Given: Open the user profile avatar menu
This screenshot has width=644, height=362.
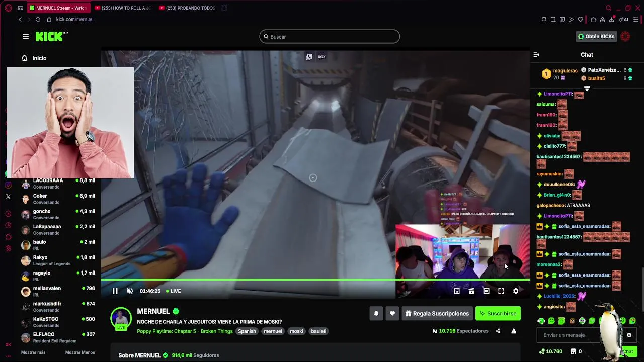Looking at the screenshot, I should pos(625,36).
